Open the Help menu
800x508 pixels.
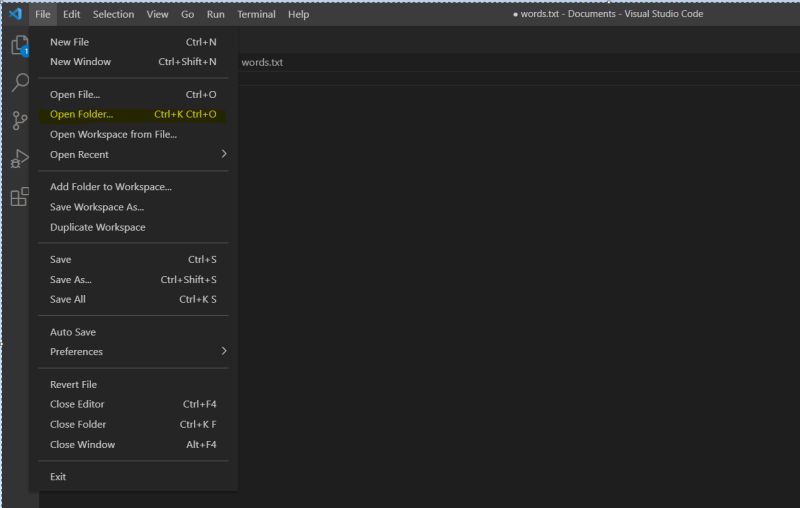[298, 14]
